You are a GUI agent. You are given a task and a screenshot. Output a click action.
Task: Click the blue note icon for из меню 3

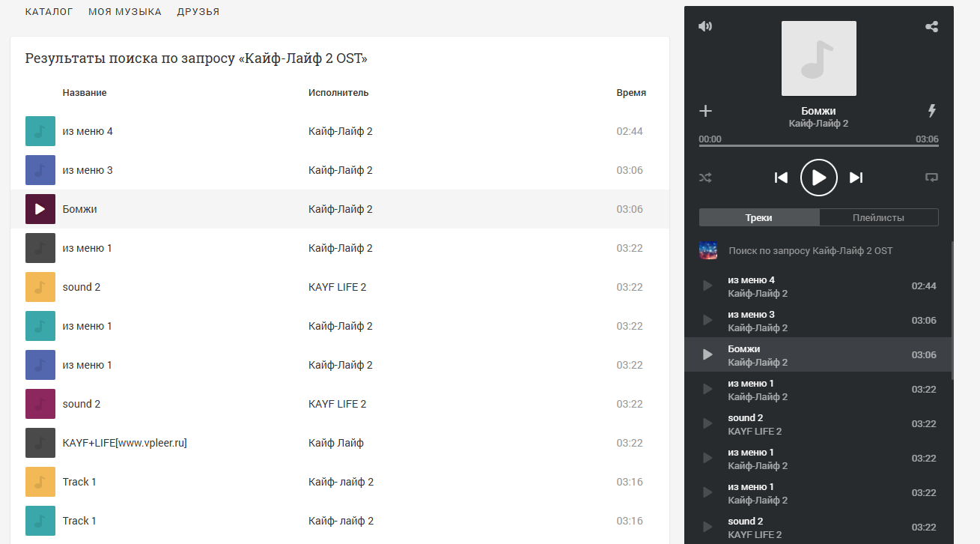pos(40,170)
